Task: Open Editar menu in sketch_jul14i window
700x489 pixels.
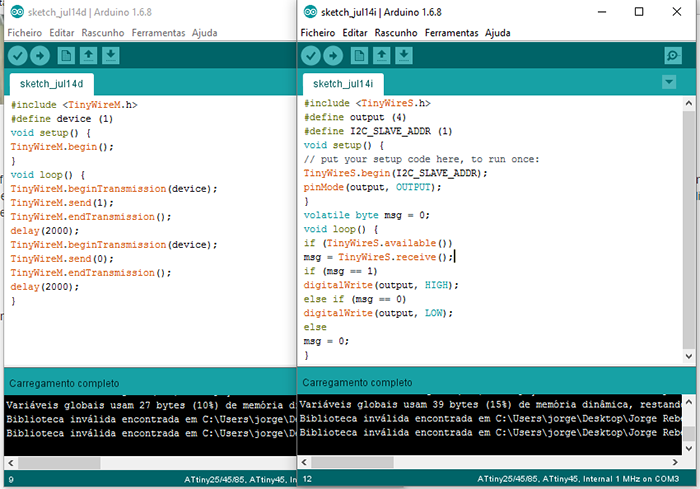Action: click(355, 33)
